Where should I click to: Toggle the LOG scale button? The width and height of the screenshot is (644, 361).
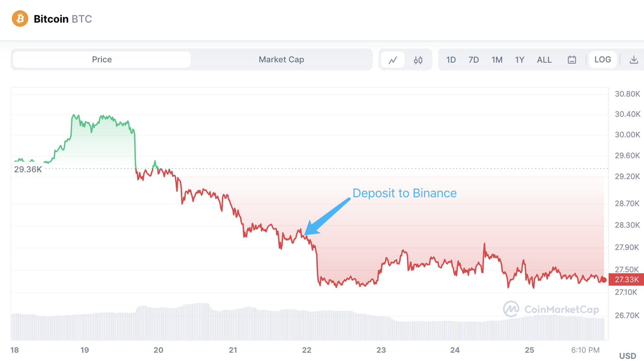coord(603,60)
